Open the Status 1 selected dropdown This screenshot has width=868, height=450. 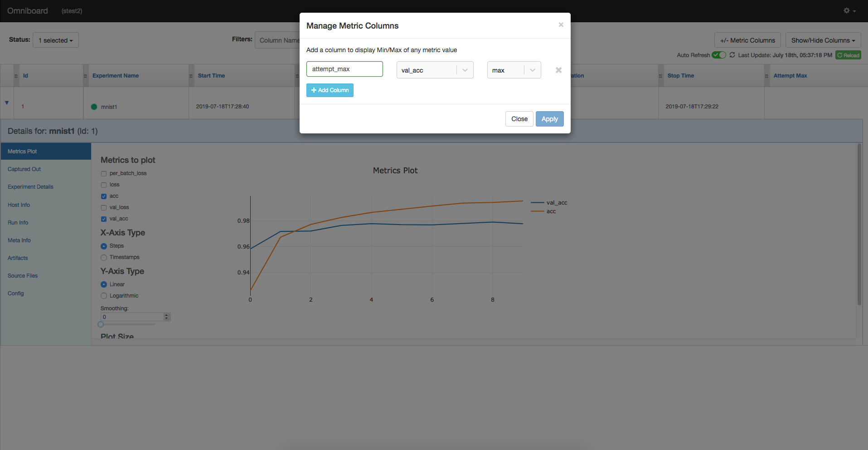click(x=56, y=40)
